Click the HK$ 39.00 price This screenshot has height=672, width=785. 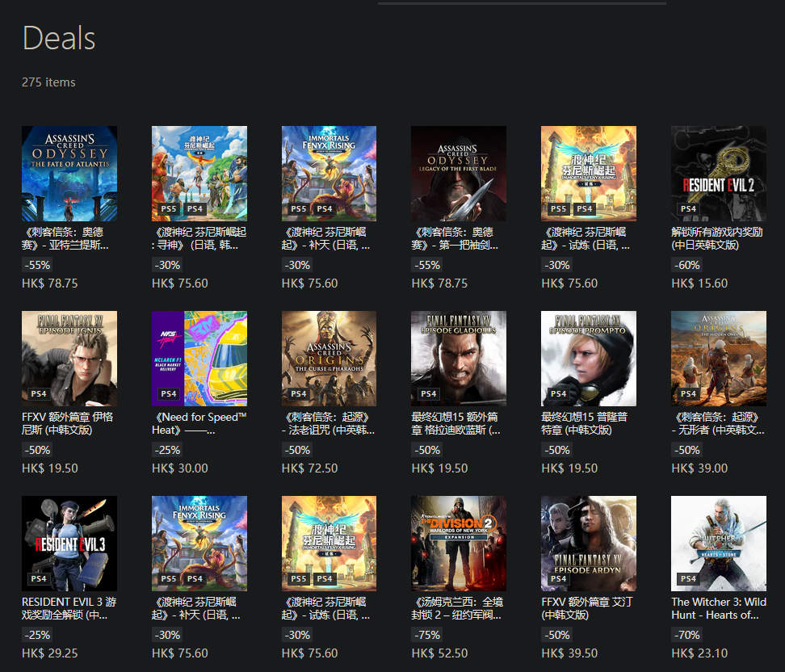point(699,468)
